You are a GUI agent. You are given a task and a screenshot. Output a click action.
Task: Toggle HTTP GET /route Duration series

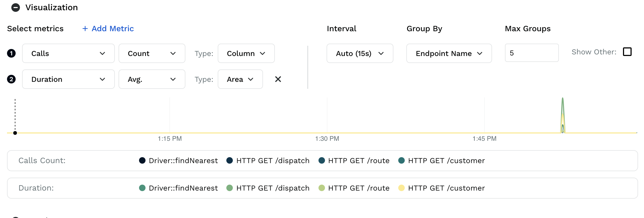pyautogui.click(x=354, y=188)
